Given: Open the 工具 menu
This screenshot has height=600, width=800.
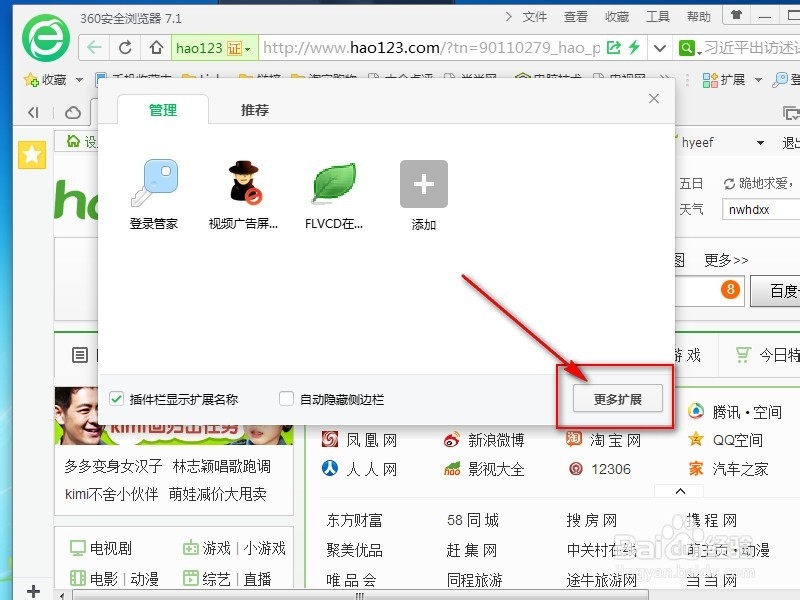Looking at the screenshot, I should (x=658, y=17).
